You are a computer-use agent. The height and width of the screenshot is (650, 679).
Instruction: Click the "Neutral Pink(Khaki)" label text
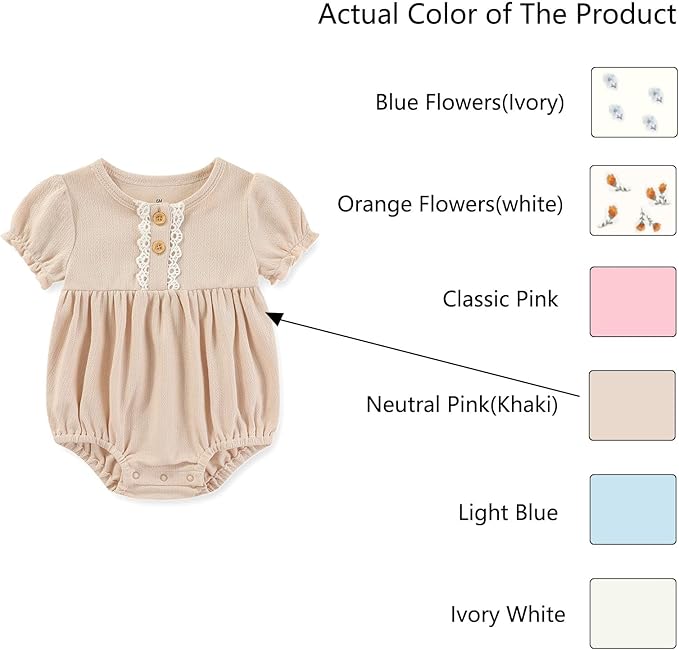(x=461, y=405)
